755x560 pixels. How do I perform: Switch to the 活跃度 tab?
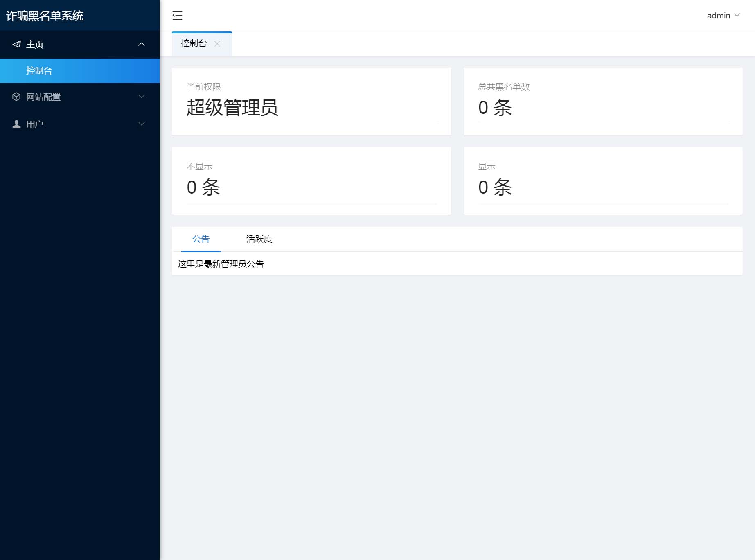[x=259, y=239]
